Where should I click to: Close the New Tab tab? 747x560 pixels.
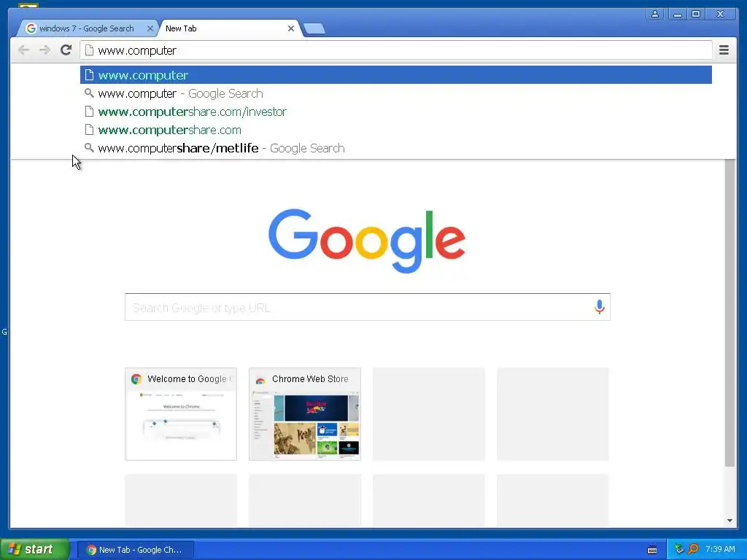[x=291, y=28]
